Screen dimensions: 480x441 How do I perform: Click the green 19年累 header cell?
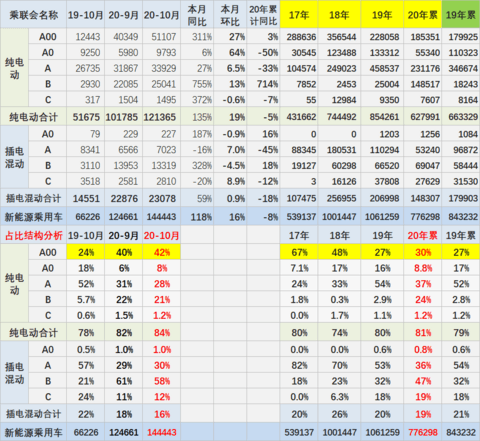click(x=461, y=15)
